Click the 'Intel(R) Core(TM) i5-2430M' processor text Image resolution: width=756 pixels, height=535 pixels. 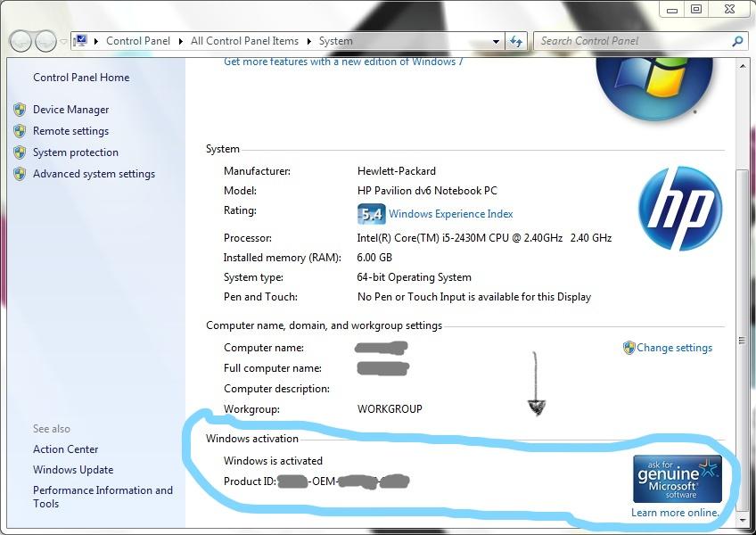(x=484, y=238)
